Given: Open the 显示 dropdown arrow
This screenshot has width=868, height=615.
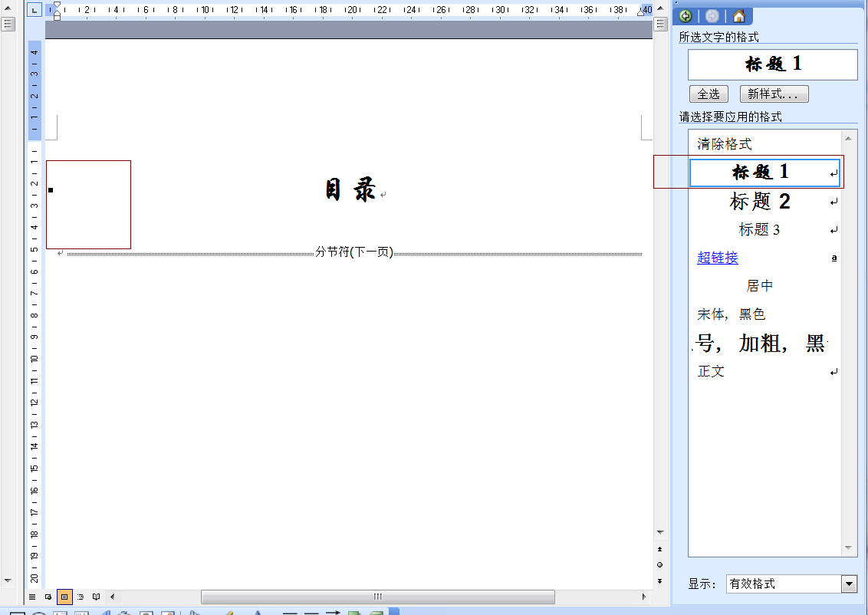Looking at the screenshot, I should pos(849,584).
